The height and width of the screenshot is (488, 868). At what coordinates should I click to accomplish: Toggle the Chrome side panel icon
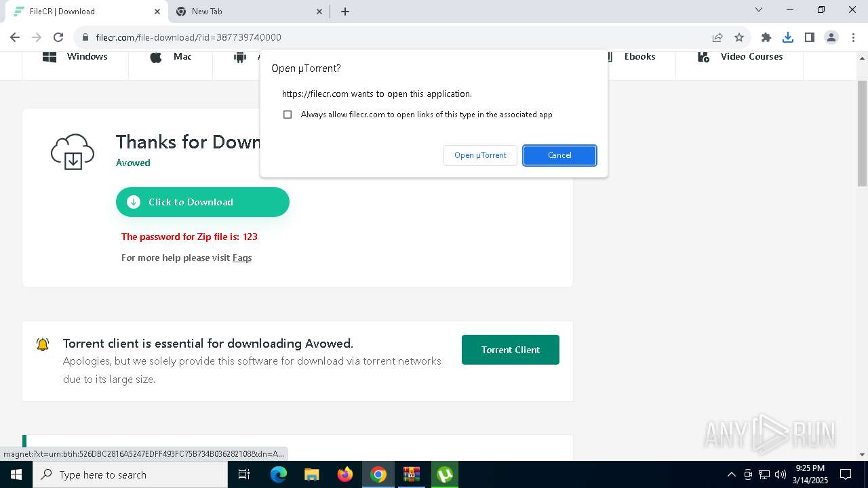tap(810, 37)
